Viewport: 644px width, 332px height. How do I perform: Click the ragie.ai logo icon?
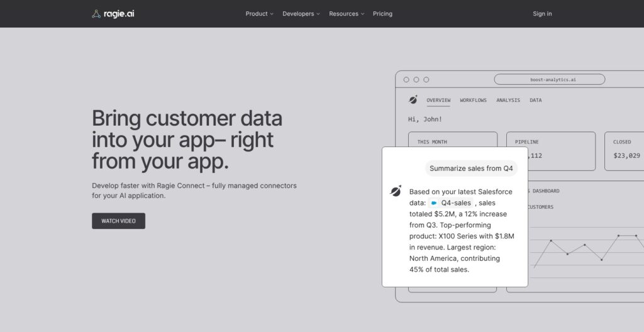[96, 14]
